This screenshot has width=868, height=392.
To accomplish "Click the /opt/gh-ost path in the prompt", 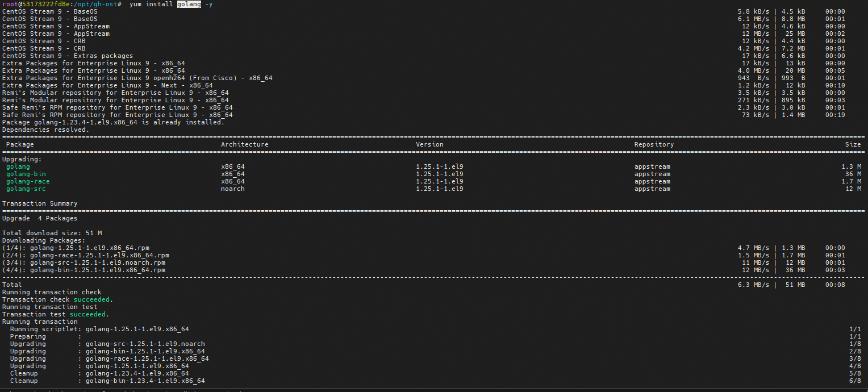I will click(x=95, y=4).
